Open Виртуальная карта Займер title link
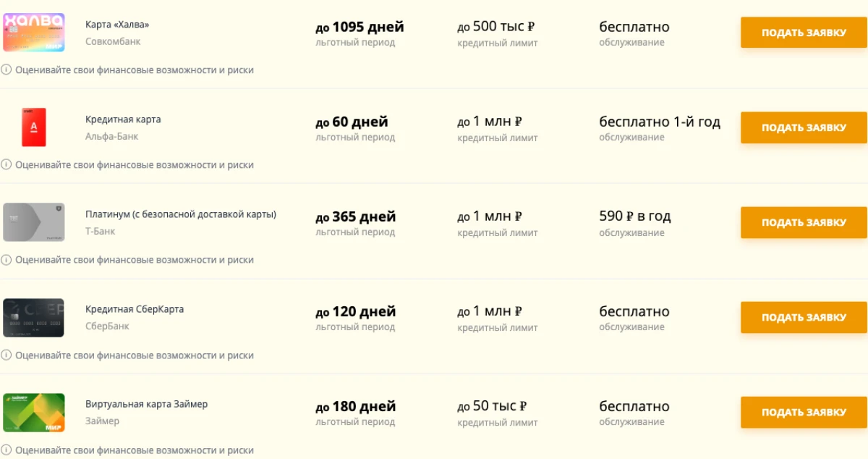 tap(146, 404)
